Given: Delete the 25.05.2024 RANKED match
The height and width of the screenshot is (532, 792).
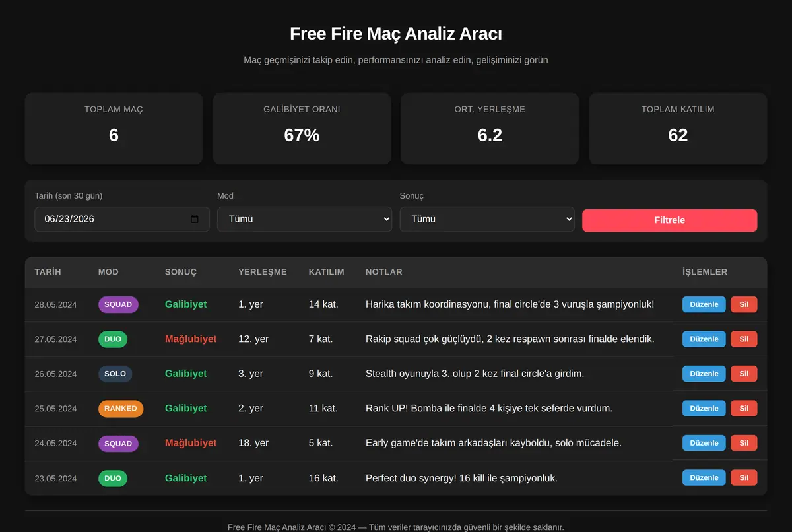Looking at the screenshot, I should tap(744, 409).
